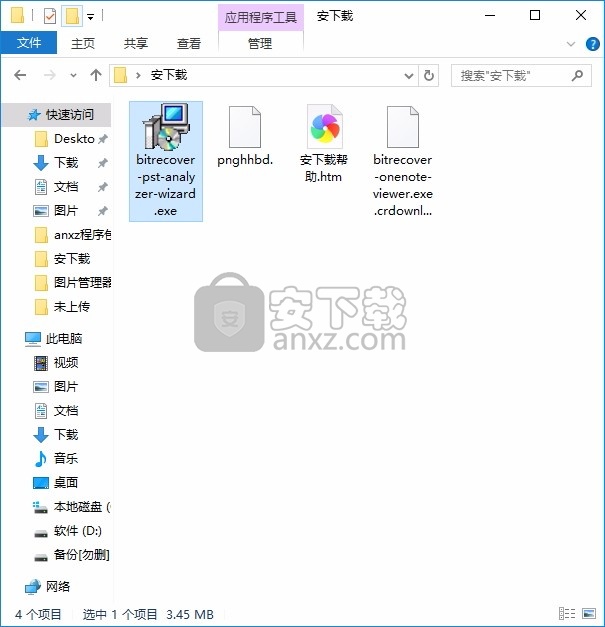605x627 pixels.
Task: Open the Help question mark icon
Action: 592,44
